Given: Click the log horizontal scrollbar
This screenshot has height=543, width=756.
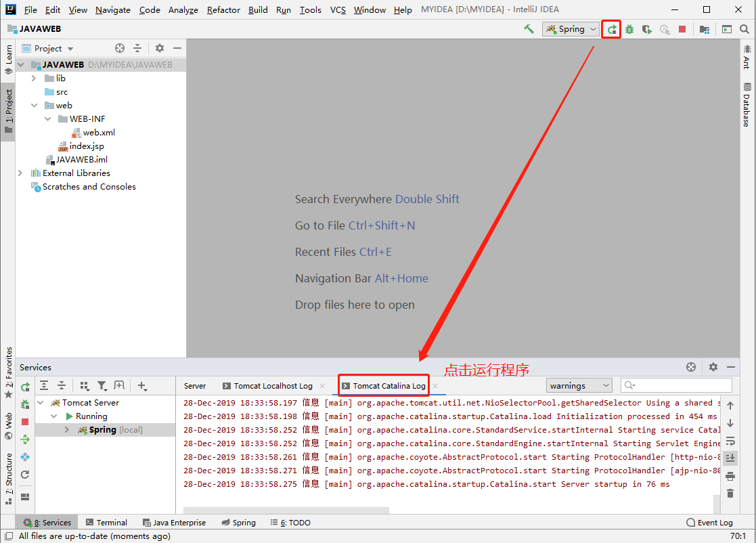Looking at the screenshot, I should (286, 511).
